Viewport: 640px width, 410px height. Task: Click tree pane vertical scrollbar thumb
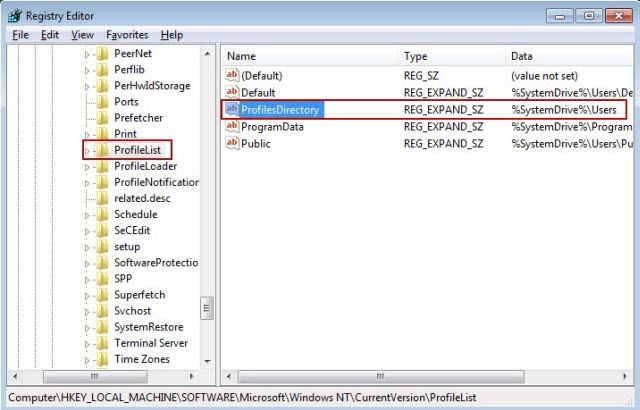[207, 309]
